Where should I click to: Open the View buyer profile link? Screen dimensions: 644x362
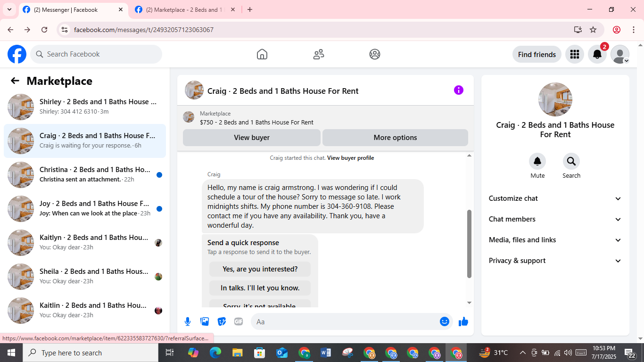350,158
